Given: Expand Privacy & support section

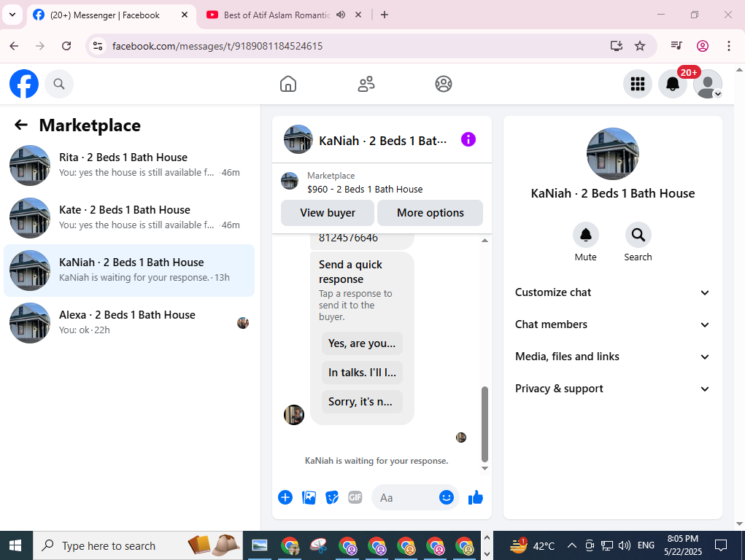Looking at the screenshot, I should click(612, 389).
